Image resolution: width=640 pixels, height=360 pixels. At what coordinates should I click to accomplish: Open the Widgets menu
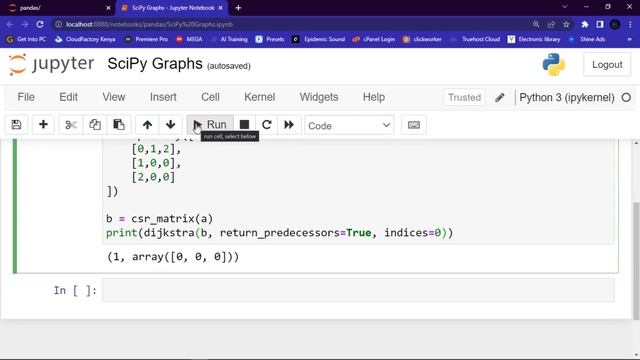(x=319, y=97)
